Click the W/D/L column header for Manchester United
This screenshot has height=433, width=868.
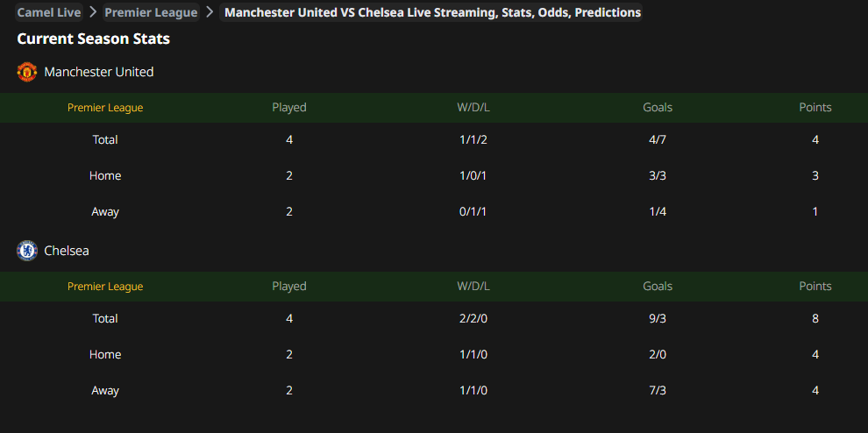point(473,108)
